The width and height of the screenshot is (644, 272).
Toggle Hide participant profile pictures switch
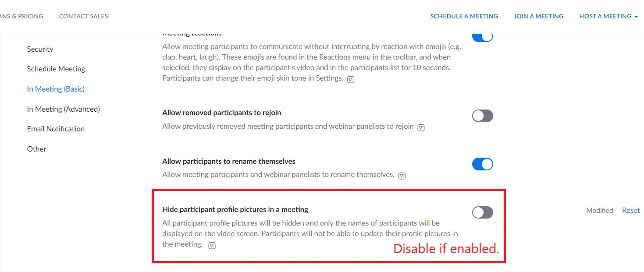point(482,212)
